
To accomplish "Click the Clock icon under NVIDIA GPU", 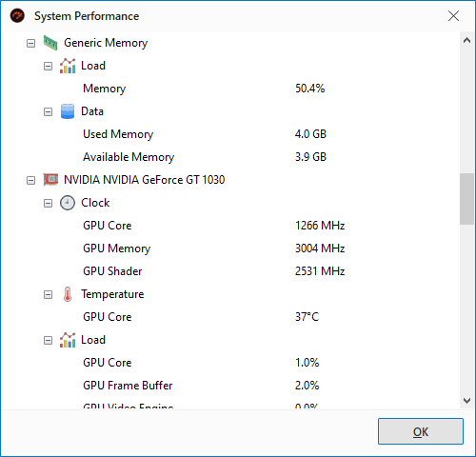I will (68, 203).
